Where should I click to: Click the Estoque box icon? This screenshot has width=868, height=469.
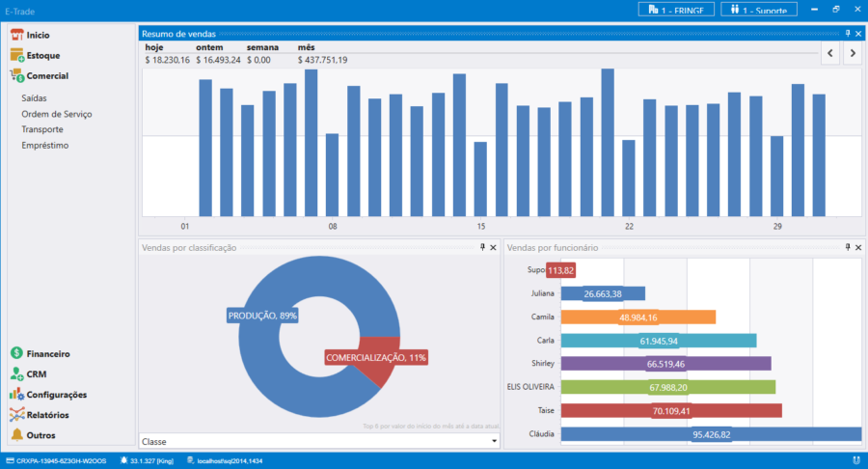tap(16, 55)
